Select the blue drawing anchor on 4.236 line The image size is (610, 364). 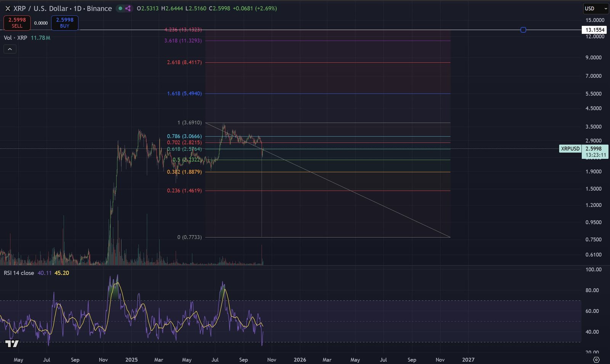(523, 30)
